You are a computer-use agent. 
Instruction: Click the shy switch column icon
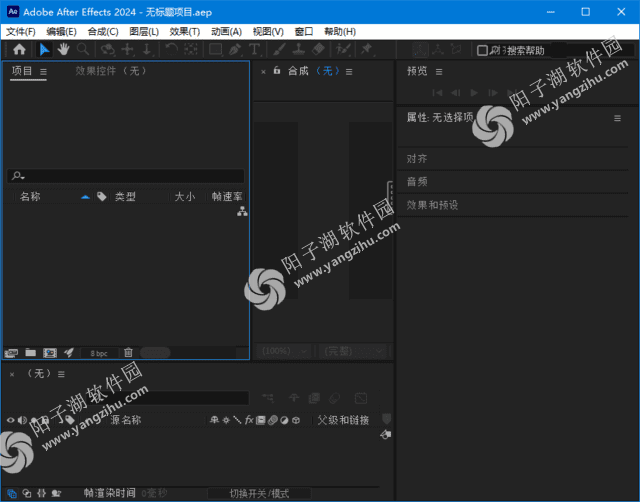click(x=214, y=420)
